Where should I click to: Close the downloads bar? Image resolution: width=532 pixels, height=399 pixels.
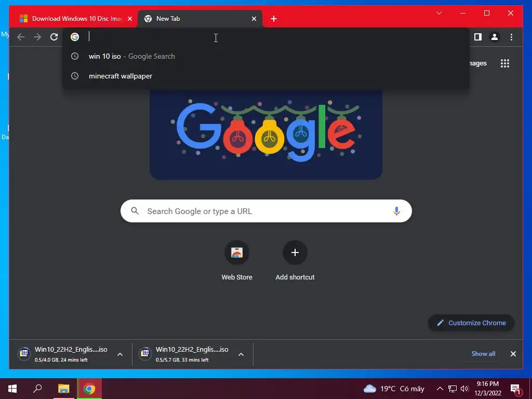pos(513,354)
